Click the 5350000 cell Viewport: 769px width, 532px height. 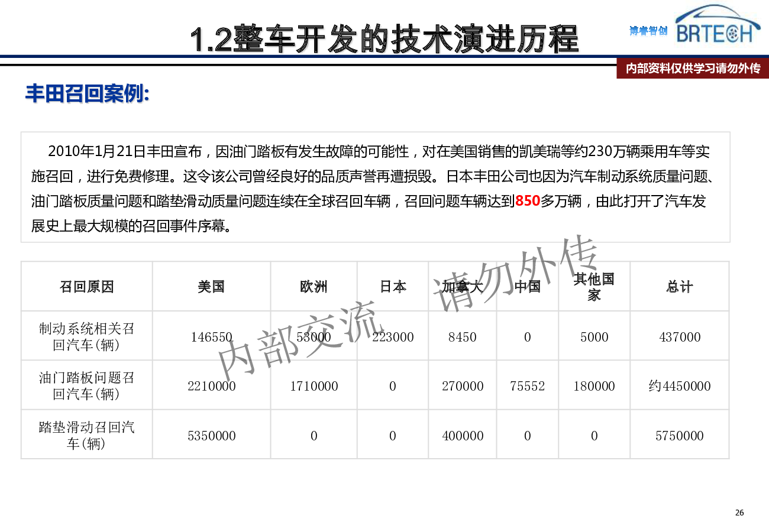click(x=211, y=436)
